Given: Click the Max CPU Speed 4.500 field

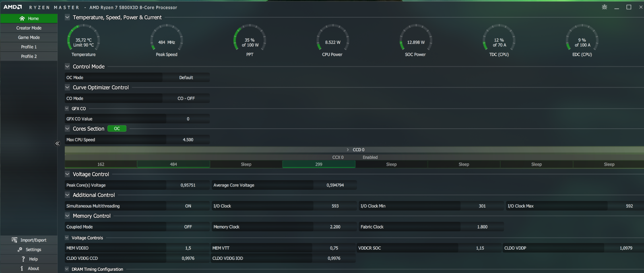Looking at the screenshot, I should tap(188, 140).
